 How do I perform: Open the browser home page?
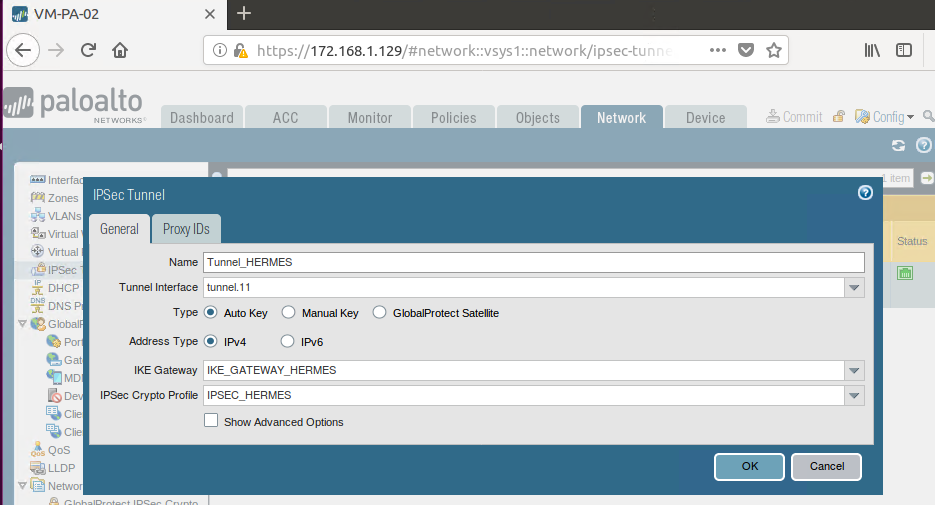120,50
